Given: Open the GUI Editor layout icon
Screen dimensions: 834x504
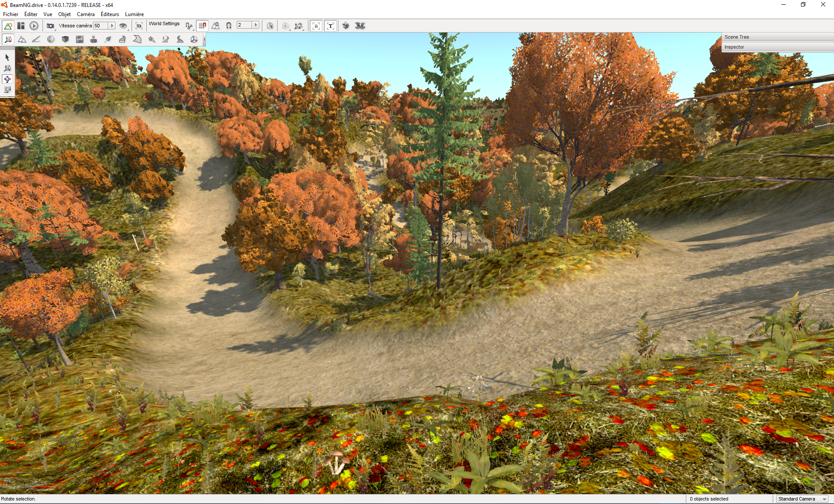Looking at the screenshot, I should click(21, 26).
